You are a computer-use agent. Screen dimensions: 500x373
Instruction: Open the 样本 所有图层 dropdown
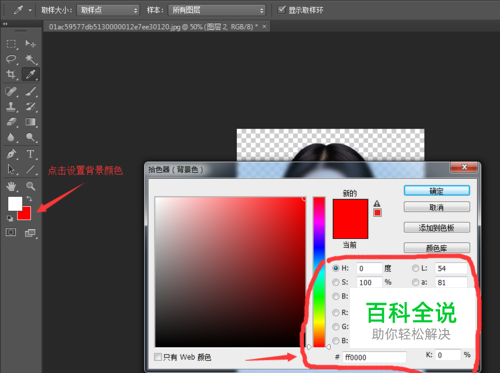[217, 10]
